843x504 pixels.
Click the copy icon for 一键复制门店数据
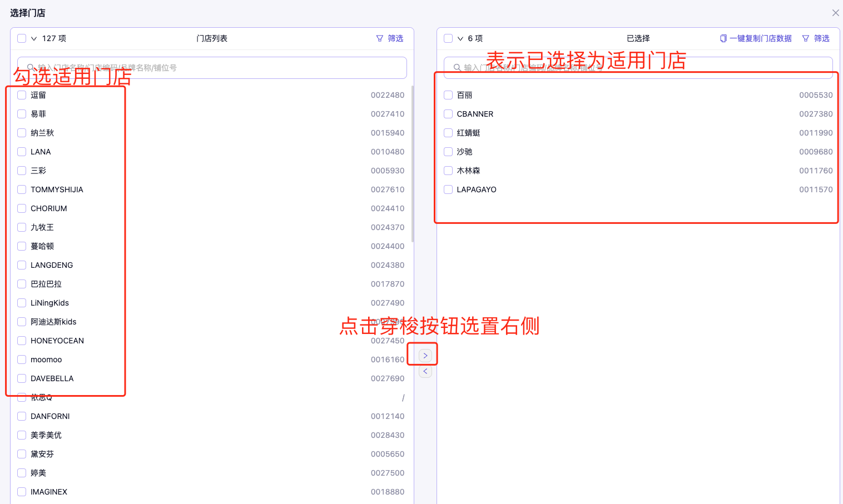[723, 38]
